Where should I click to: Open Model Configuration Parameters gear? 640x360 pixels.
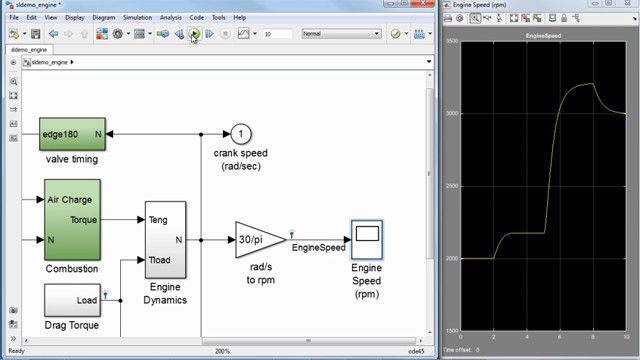[x=118, y=34]
